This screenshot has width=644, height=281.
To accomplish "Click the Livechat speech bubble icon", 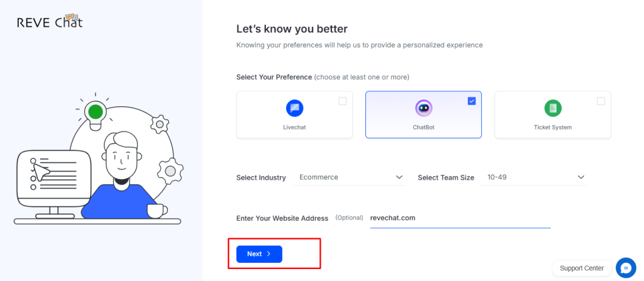I will tap(294, 109).
